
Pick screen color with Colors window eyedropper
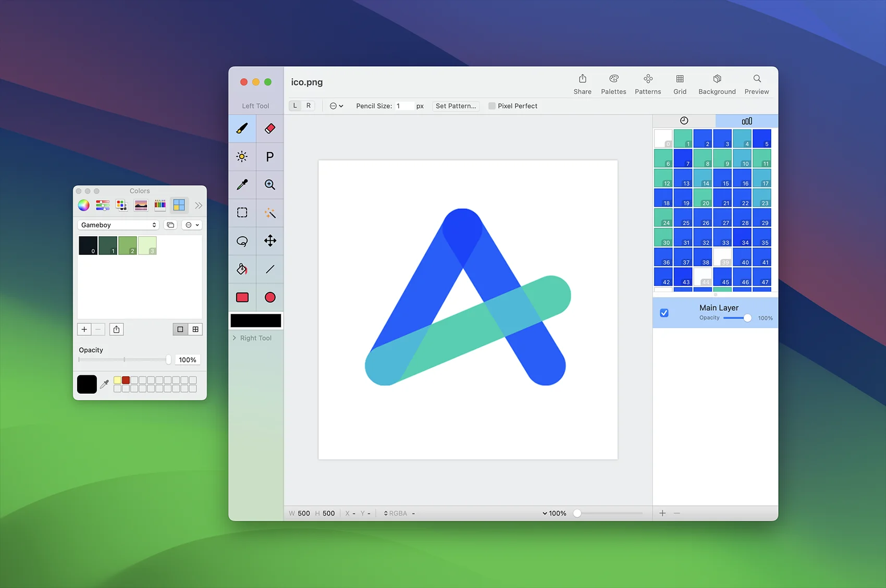click(105, 384)
